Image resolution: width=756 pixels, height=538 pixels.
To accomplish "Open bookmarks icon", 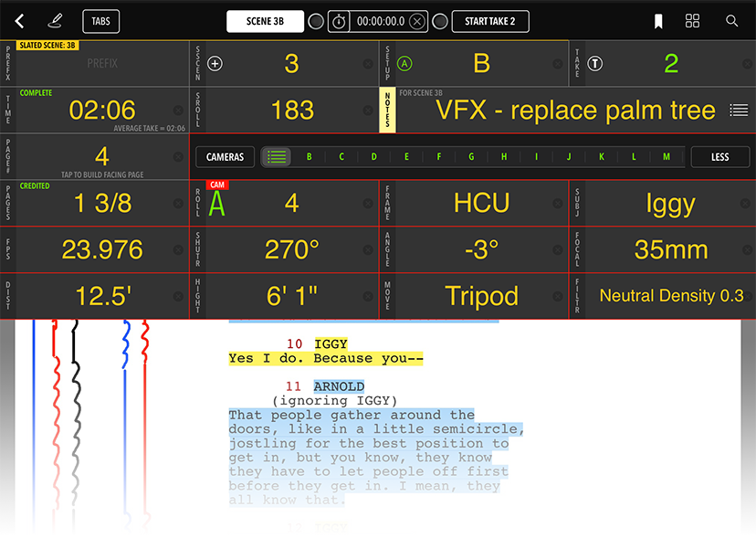I will [658, 21].
